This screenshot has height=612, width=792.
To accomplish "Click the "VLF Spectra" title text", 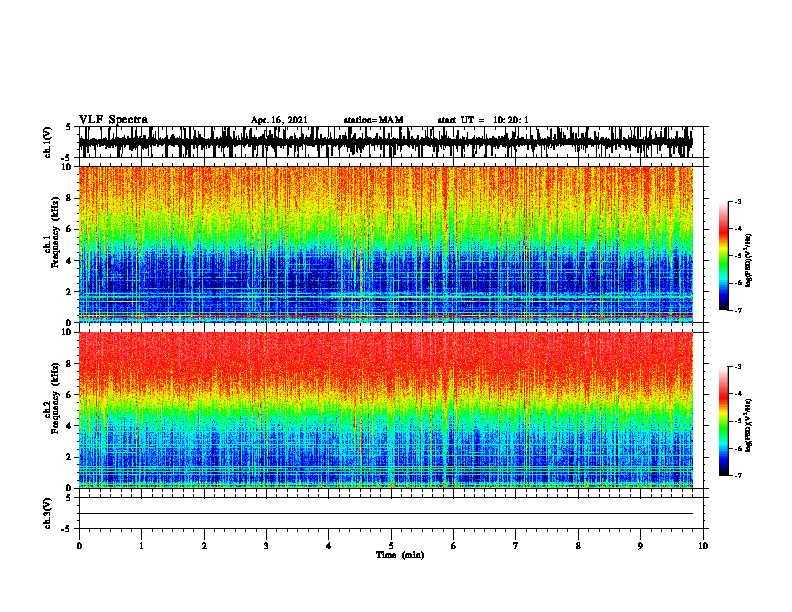I will 113,120.
